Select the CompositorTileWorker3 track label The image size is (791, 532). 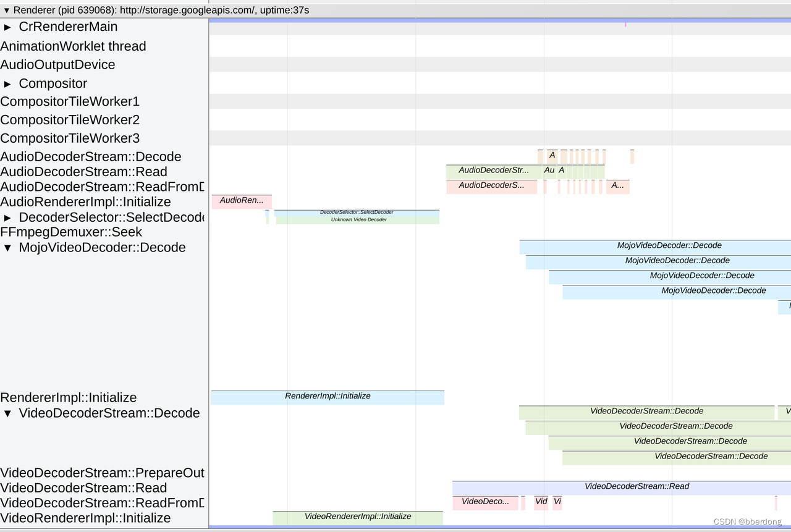[70, 138]
